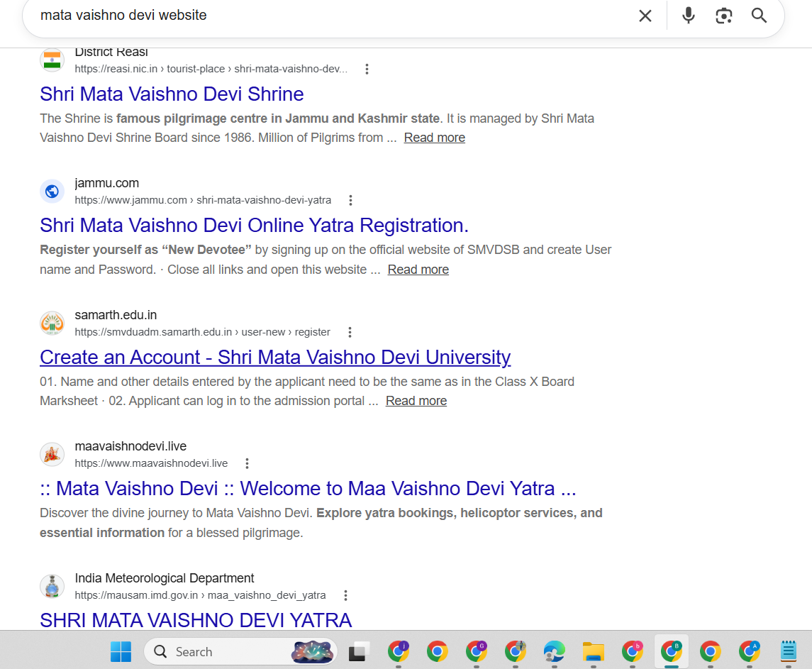Open Shri Mata Vaishno Devi Shrine link

coord(172,94)
